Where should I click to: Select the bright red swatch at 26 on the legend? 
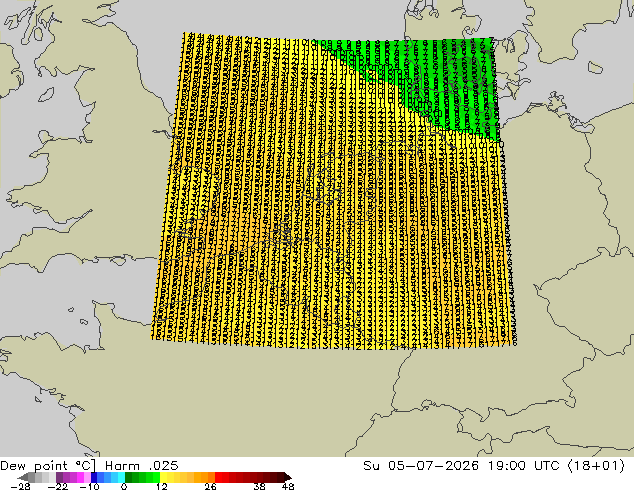pyautogui.click(x=218, y=477)
